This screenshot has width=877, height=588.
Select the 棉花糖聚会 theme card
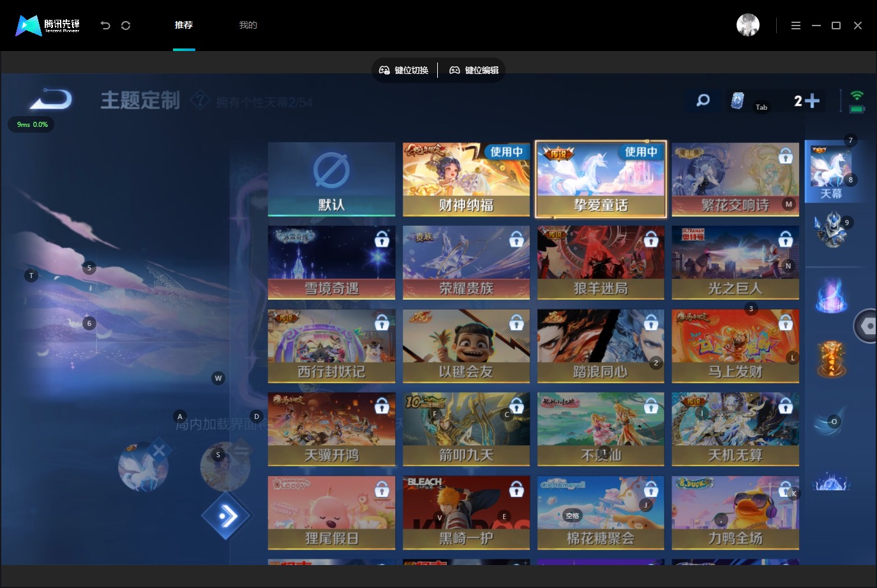tap(601, 513)
